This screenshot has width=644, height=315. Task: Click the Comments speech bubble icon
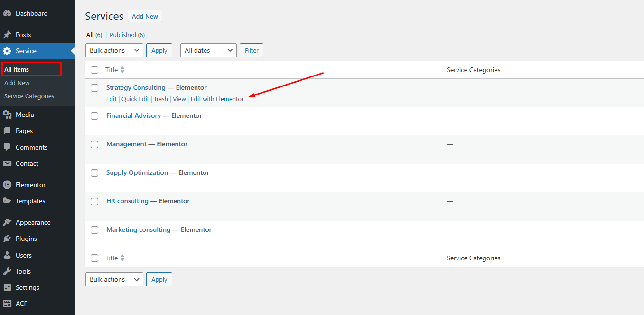click(x=7, y=147)
